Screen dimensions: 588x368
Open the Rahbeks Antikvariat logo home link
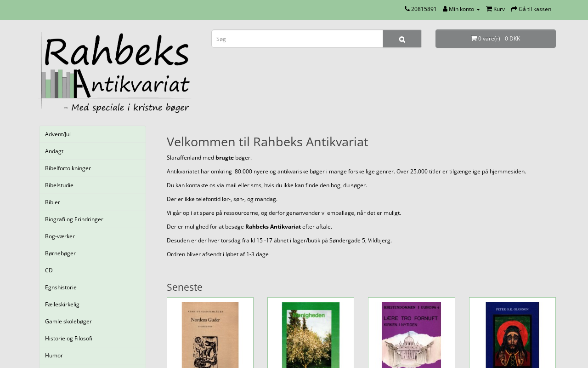coord(115,72)
